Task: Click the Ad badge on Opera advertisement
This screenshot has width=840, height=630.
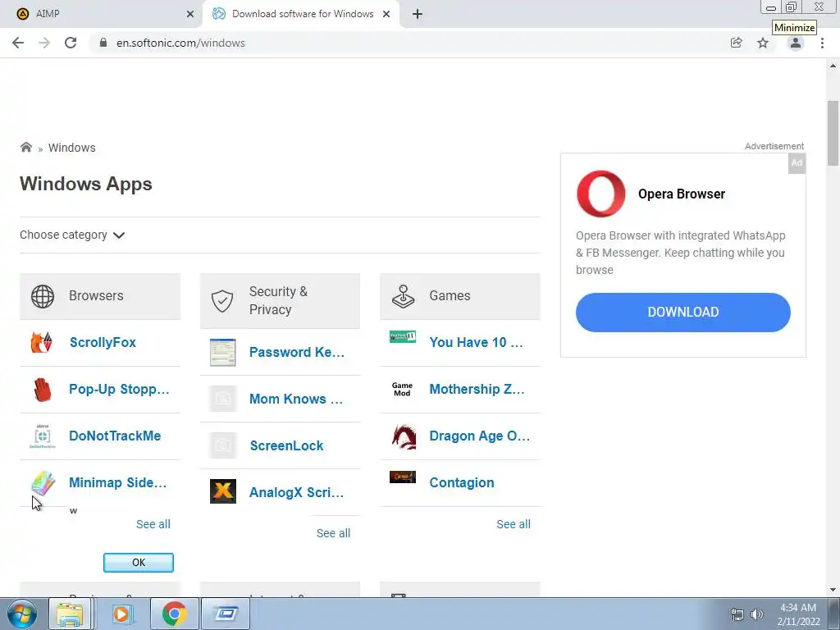Action: [797, 163]
